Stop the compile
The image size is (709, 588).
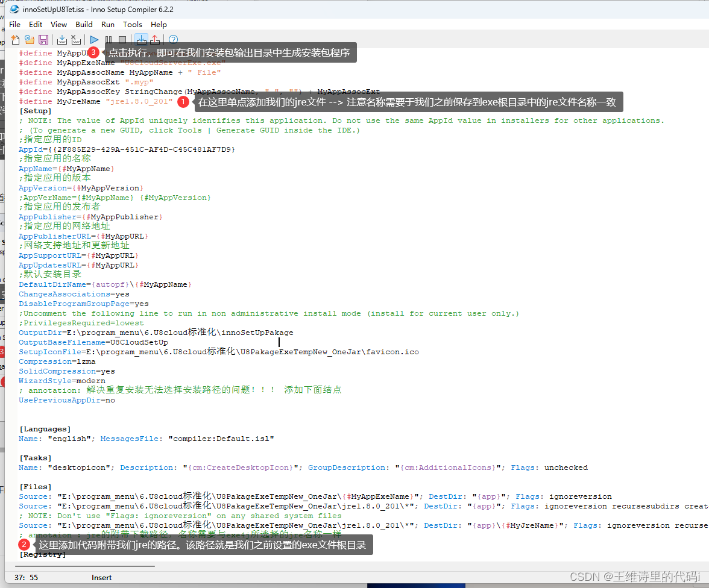tap(76, 40)
